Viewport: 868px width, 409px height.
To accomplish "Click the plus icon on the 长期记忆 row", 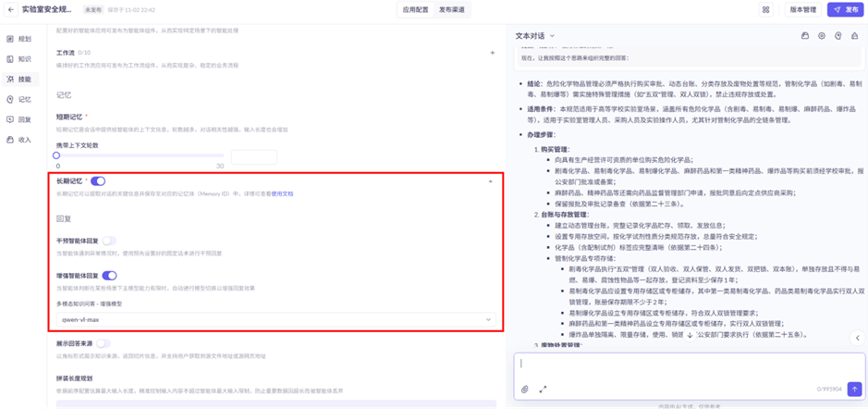I will pos(490,181).
